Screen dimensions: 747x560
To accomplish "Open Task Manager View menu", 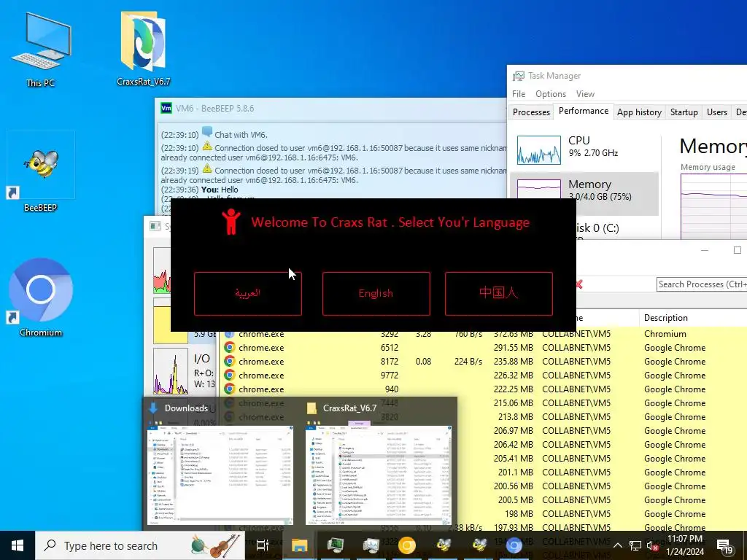I will pos(585,94).
